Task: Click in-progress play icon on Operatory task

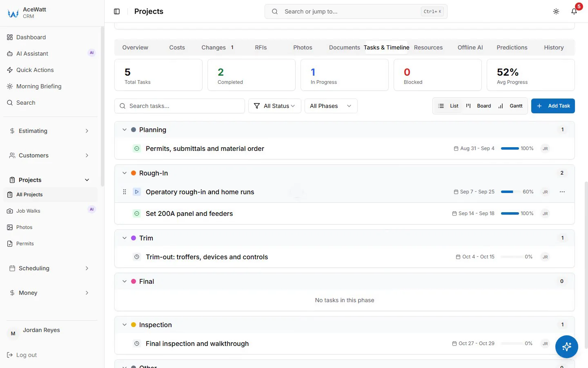Action: point(137,192)
